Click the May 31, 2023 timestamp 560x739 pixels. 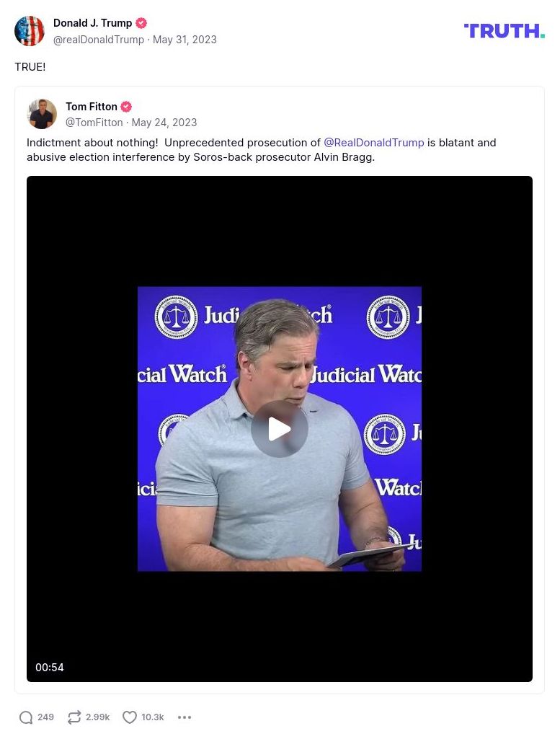coord(185,40)
